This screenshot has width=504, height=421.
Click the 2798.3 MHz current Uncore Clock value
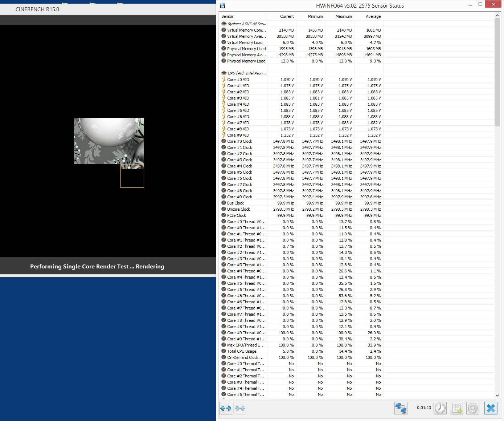(x=283, y=209)
